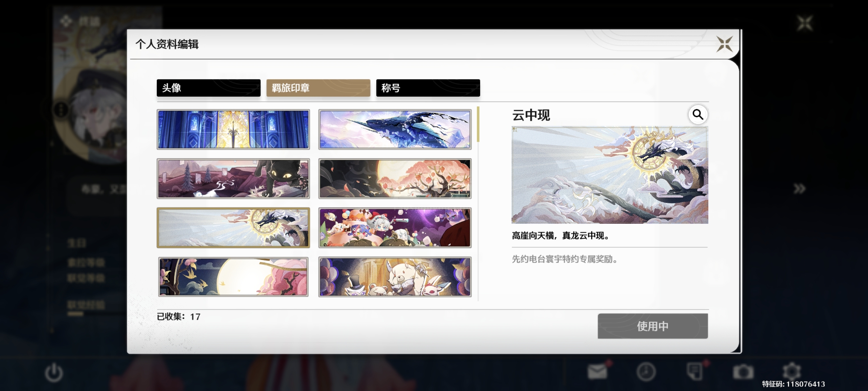Click the magnifier icon to enlarge preview

pyautogui.click(x=697, y=115)
